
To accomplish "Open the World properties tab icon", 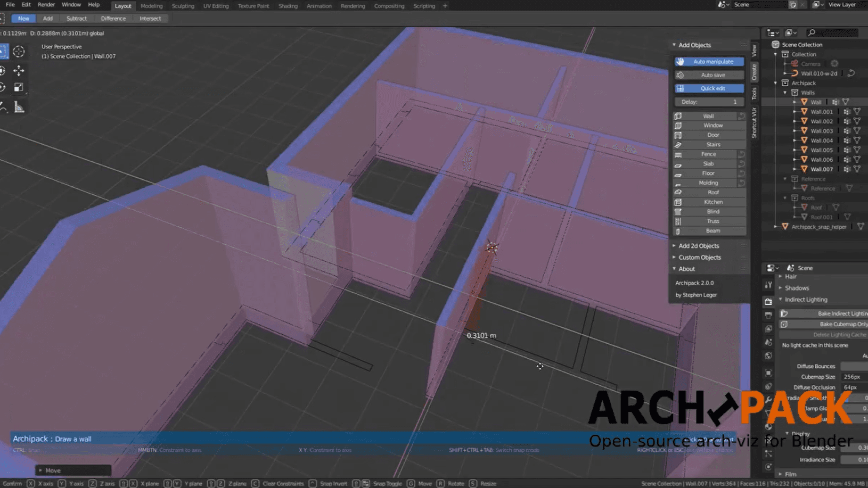I will (x=768, y=356).
